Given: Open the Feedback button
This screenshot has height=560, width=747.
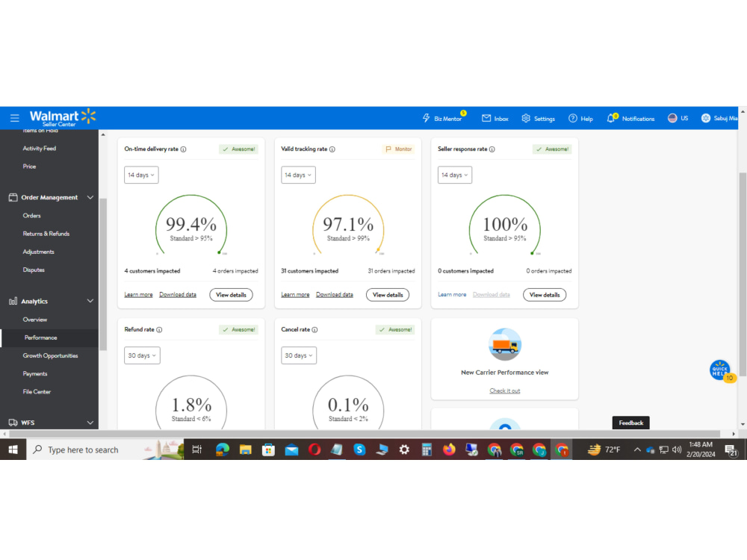Looking at the screenshot, I should [x=630, y=423].
